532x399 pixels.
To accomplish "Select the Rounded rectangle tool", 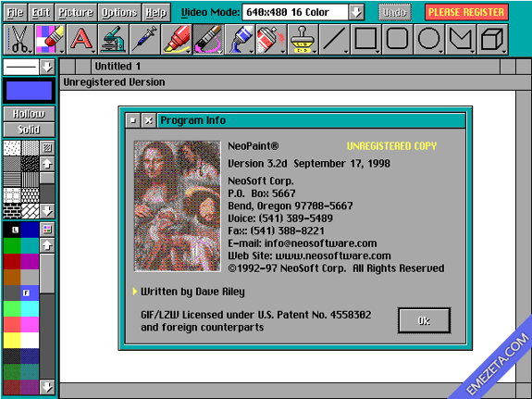I will 397,40.
